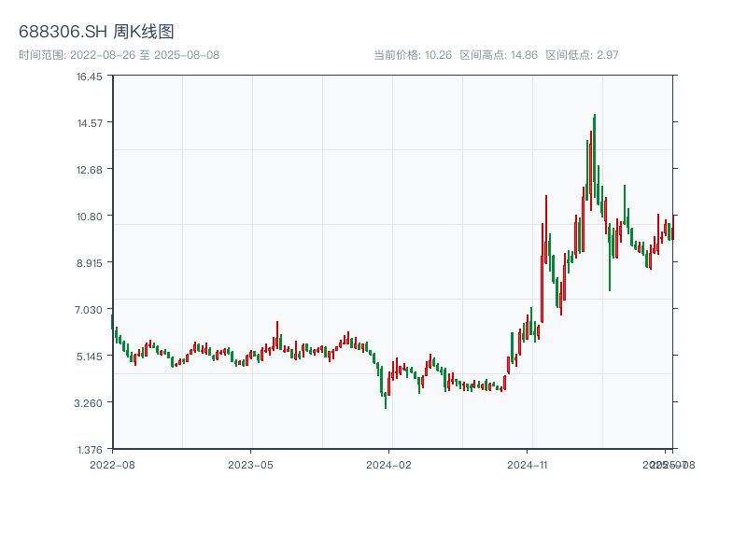Screen dimensions: 747x560
Task: Click the 1.376 y-axis label
Action: click(90, 450)
